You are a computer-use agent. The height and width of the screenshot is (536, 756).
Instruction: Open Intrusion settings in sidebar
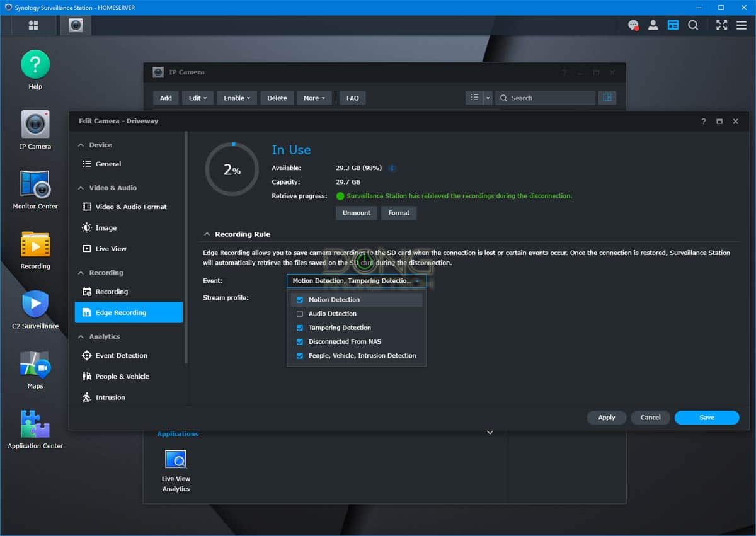point(129,397)
